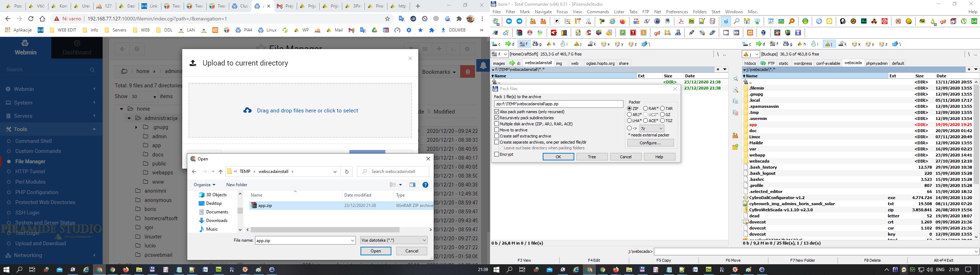
Task: Open Navigate menu in Total Commander
Action: coord(543,12)
